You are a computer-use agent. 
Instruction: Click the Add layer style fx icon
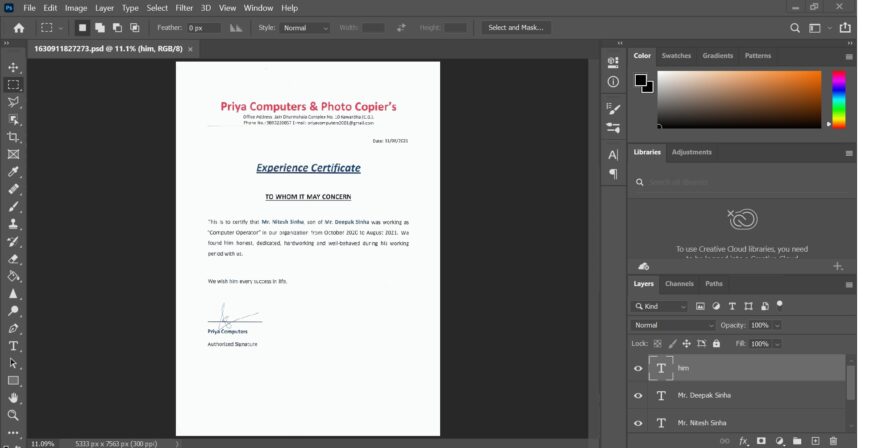[743, 441]
